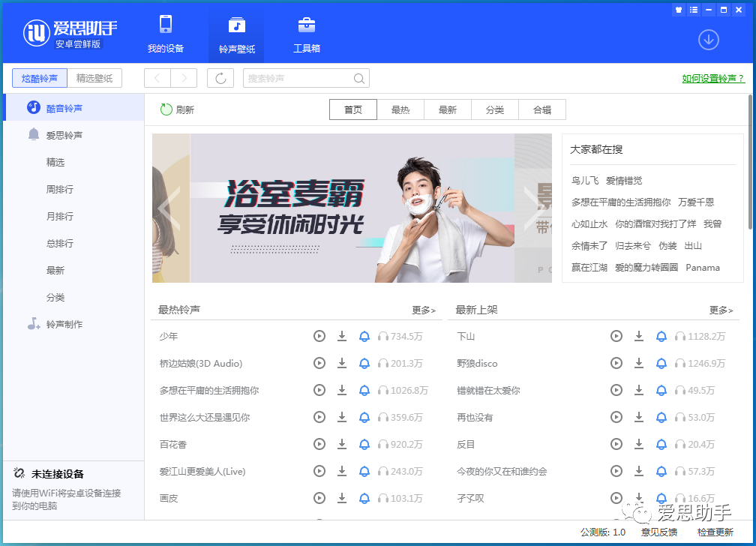Screen dimensions: 756x546
Task: Click the bell icon for 下山
Action: click(661, 336)
